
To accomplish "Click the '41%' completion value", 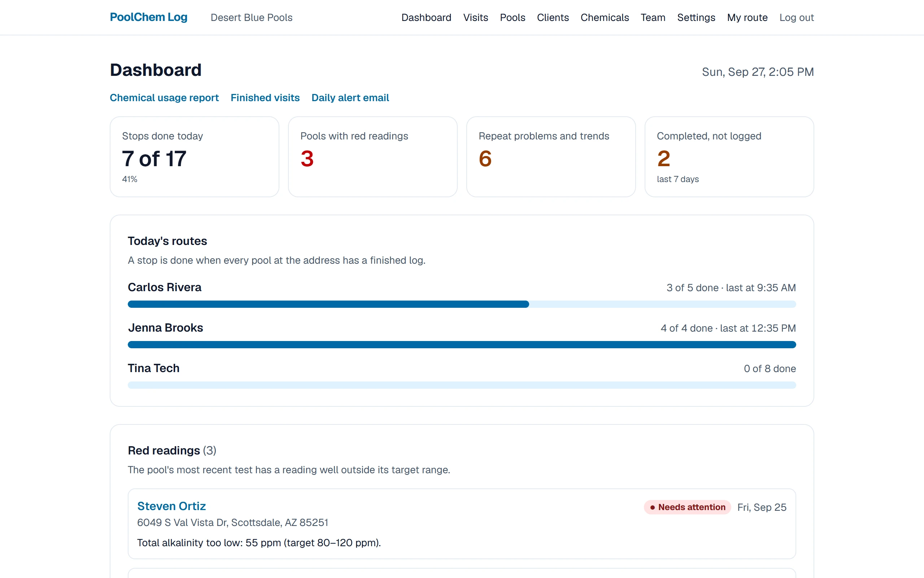I will [x=130, y=179].
